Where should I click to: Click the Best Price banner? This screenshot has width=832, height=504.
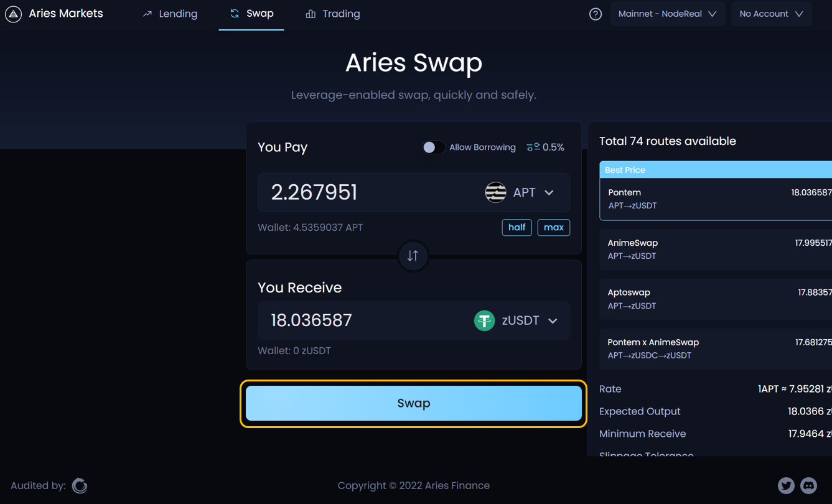pos(716,170)
